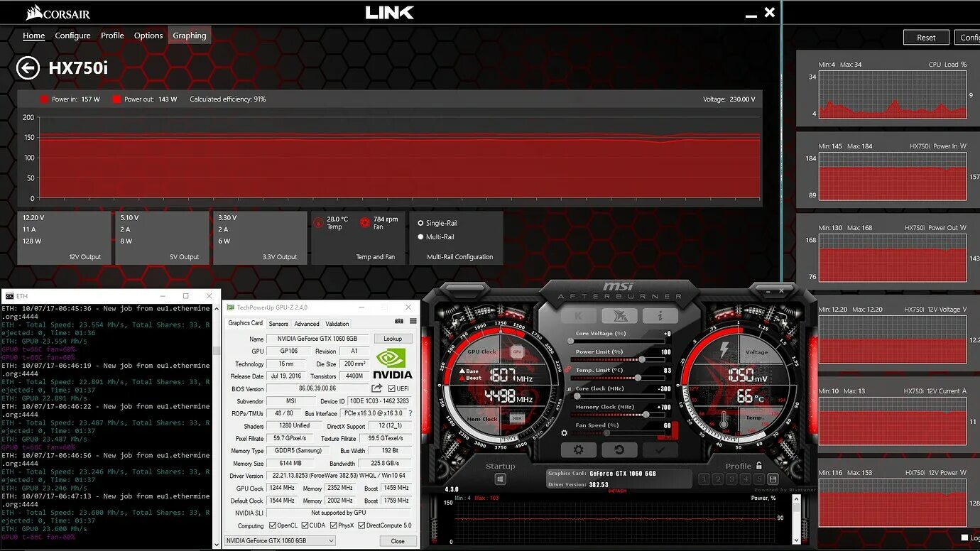Image resolution: width=980 pixels, height=551 pixels.
Task: Click the red Auto fan button in Afterburner
Action: 666,436
